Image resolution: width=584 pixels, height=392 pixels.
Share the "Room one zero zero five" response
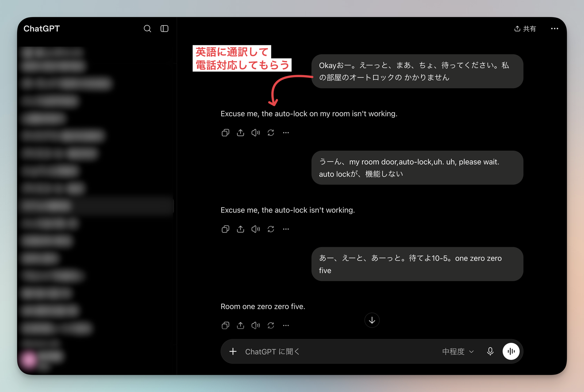pyautogui.click(x=241, y=325)
